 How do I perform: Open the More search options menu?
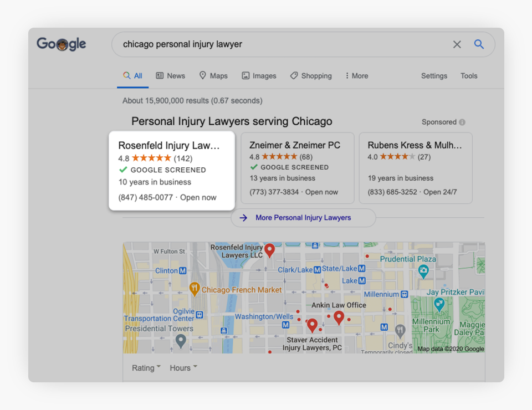(x=356, y=76)
